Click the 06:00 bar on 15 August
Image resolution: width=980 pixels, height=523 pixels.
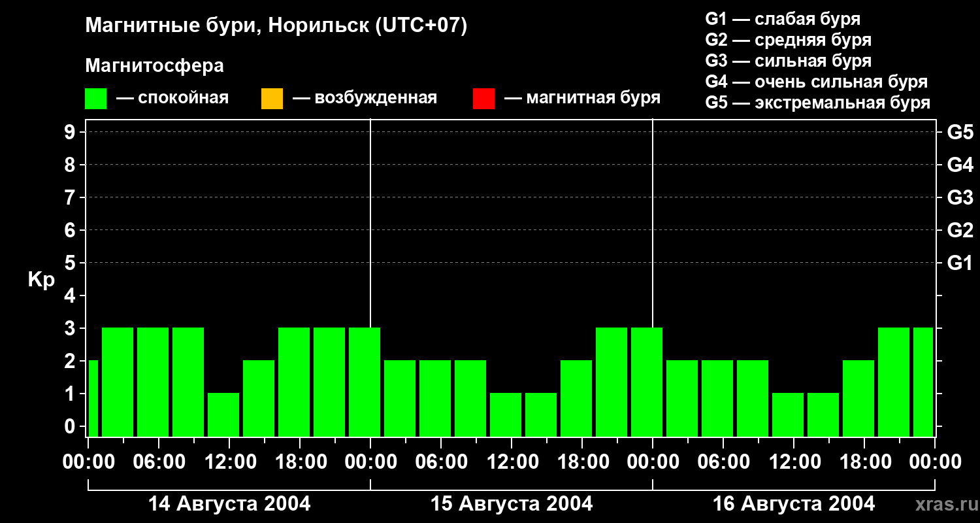point(435,398)
